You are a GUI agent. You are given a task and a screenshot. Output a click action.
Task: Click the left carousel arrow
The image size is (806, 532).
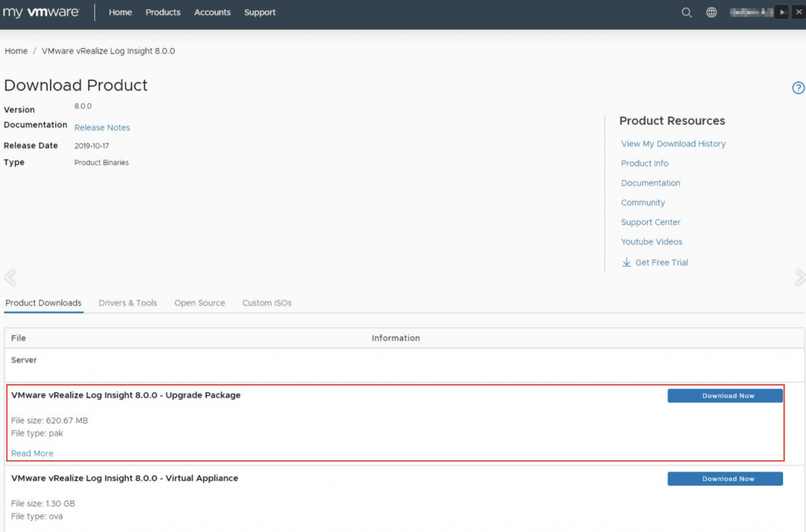(9, 277)
